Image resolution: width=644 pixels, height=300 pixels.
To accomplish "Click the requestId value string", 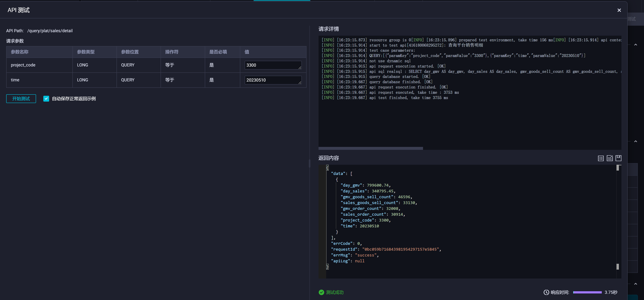I will (400, 249).
